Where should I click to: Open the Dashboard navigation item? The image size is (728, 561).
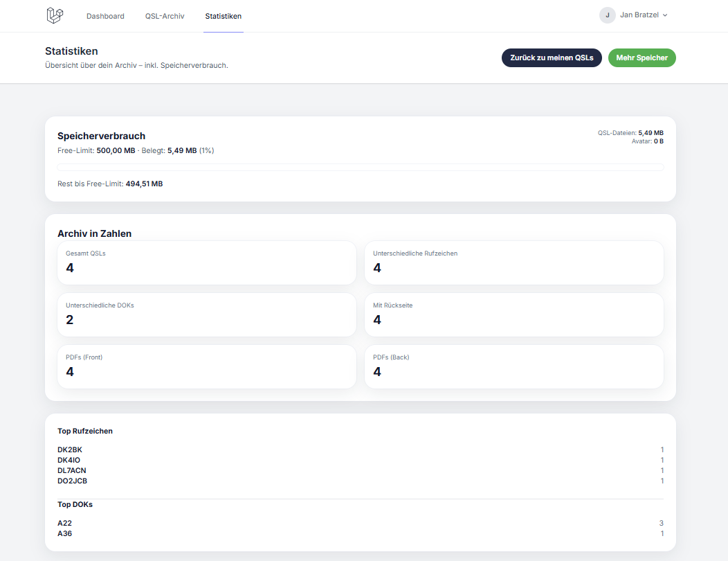click(105, 16)
